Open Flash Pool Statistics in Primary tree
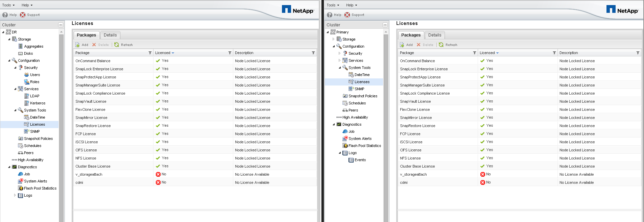The image size is (644, 222). [364, 146]
